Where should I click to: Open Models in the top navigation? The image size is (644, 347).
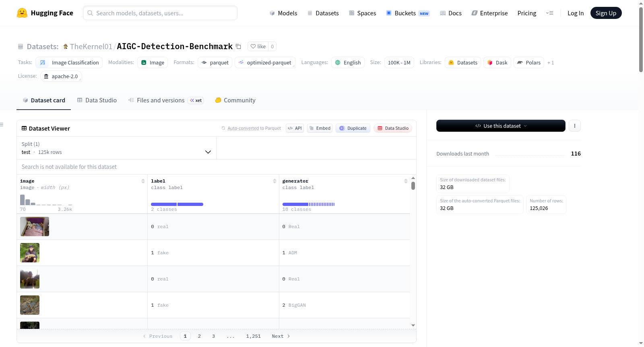283,13
